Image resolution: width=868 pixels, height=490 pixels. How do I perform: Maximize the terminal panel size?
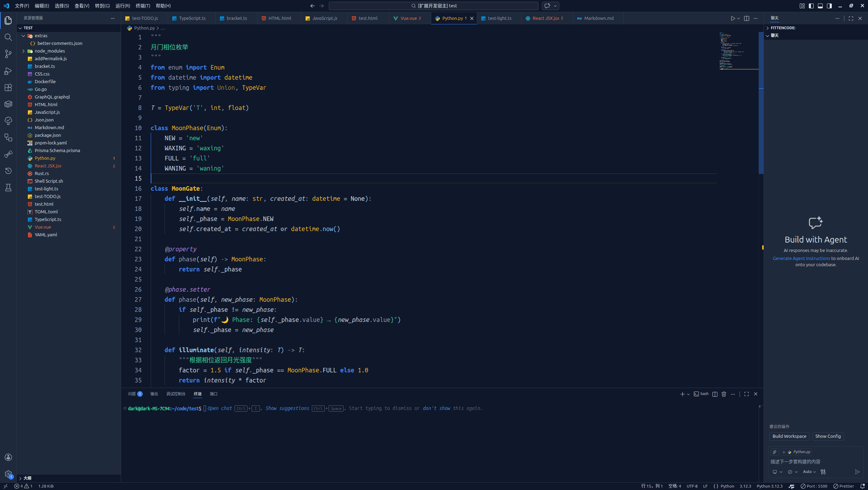pos(747,394)
